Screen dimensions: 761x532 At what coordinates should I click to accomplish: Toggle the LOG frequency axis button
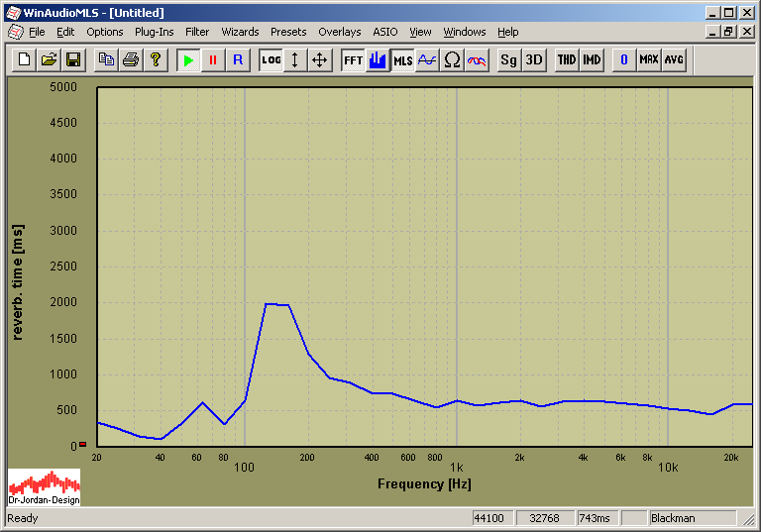pyautogui.click(x=271, y=60)
